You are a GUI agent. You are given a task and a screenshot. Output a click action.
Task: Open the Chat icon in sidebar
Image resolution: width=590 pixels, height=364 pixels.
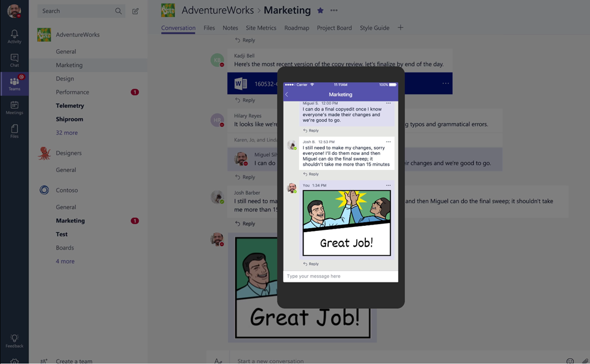point(14,60)
